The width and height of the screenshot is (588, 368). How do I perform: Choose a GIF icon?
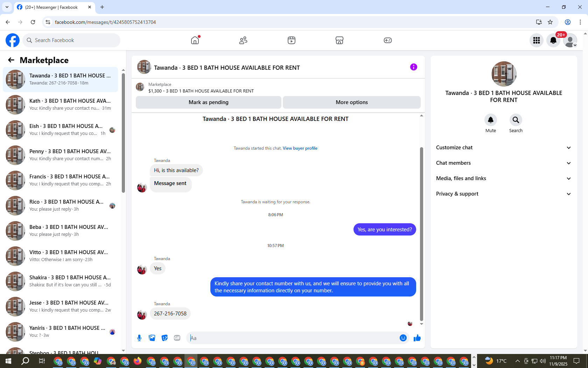tap(177, 338)
